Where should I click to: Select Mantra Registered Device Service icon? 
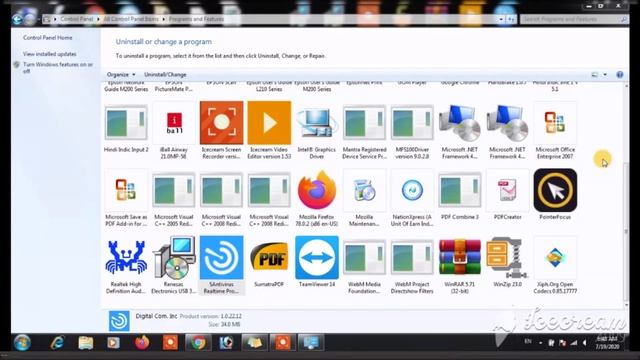tap(364, 123)
